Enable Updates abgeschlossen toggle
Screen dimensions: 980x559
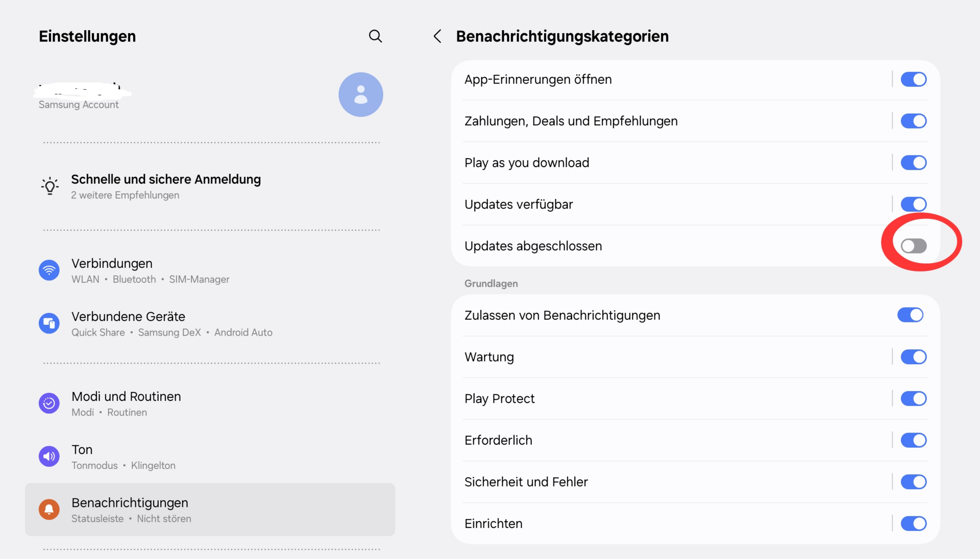[x=913, y=246]
